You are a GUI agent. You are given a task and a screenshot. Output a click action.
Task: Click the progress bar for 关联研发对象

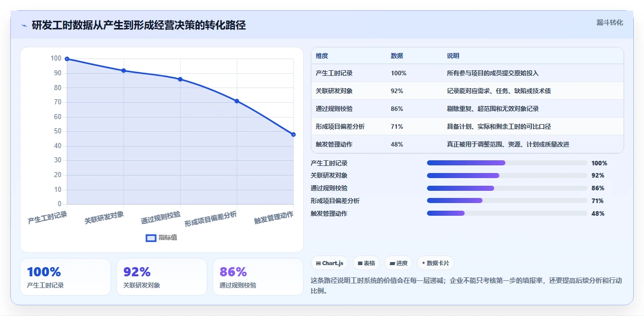tap(507, 176)
